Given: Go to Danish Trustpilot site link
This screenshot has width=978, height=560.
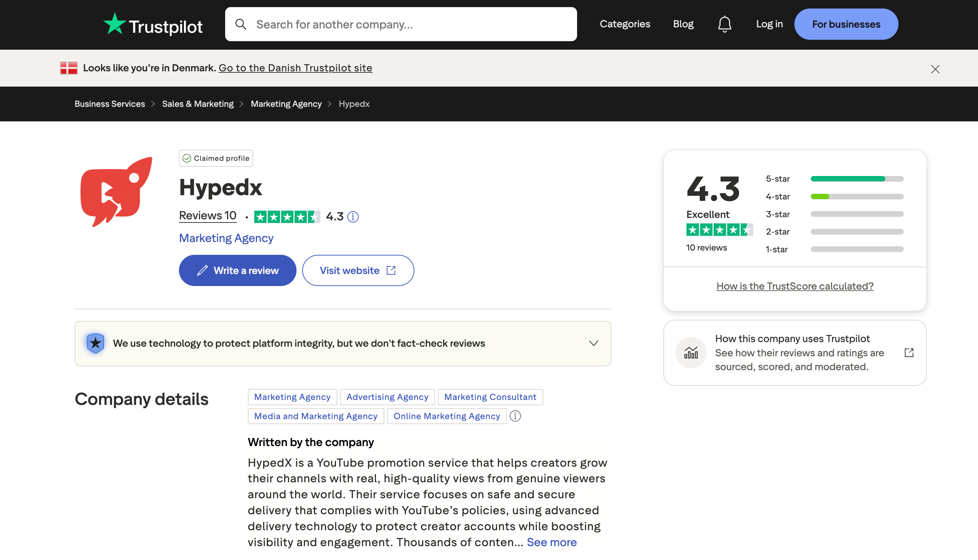Looking at the screenshot, I should pyautogui.click(x=295, y=68).
